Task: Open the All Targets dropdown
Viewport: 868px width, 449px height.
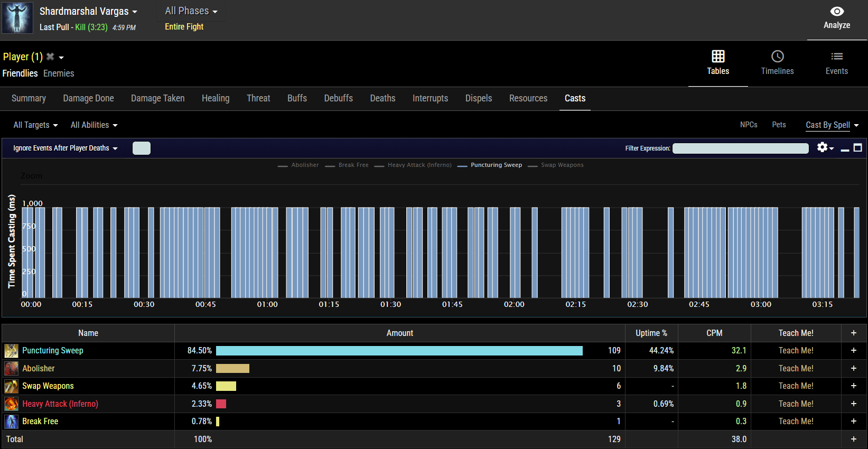Action: tap(35, 125)
